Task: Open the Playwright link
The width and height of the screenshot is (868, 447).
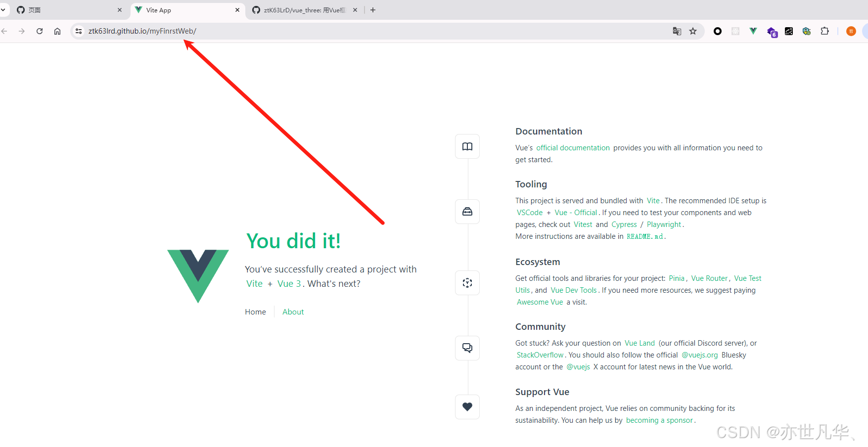Action: [x=664, y=224]
